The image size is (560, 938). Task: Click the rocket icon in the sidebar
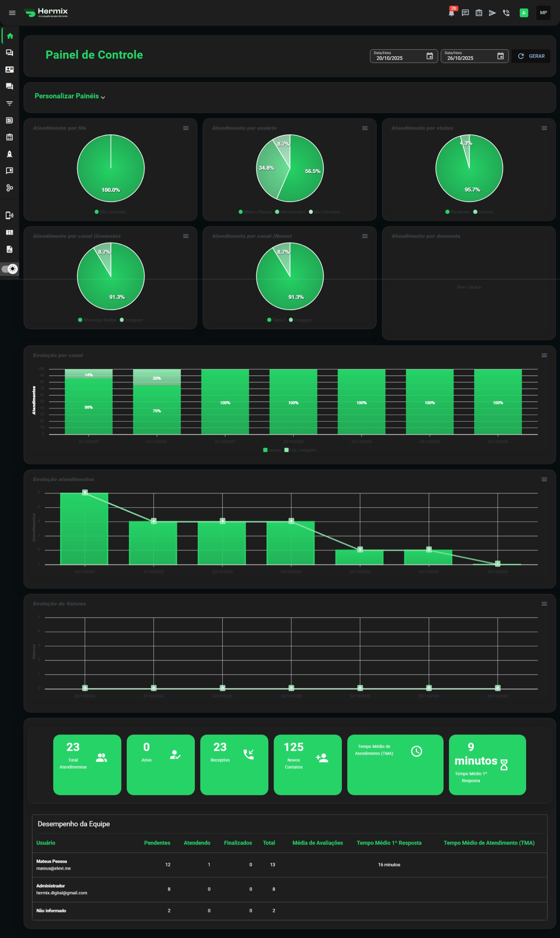[x=10, y=154]
